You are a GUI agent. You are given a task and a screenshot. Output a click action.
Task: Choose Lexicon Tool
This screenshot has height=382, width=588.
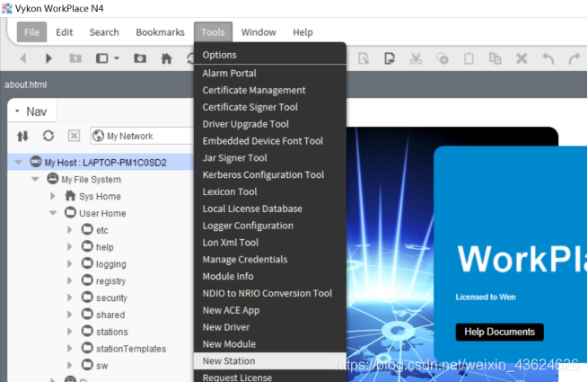point(270,191)
